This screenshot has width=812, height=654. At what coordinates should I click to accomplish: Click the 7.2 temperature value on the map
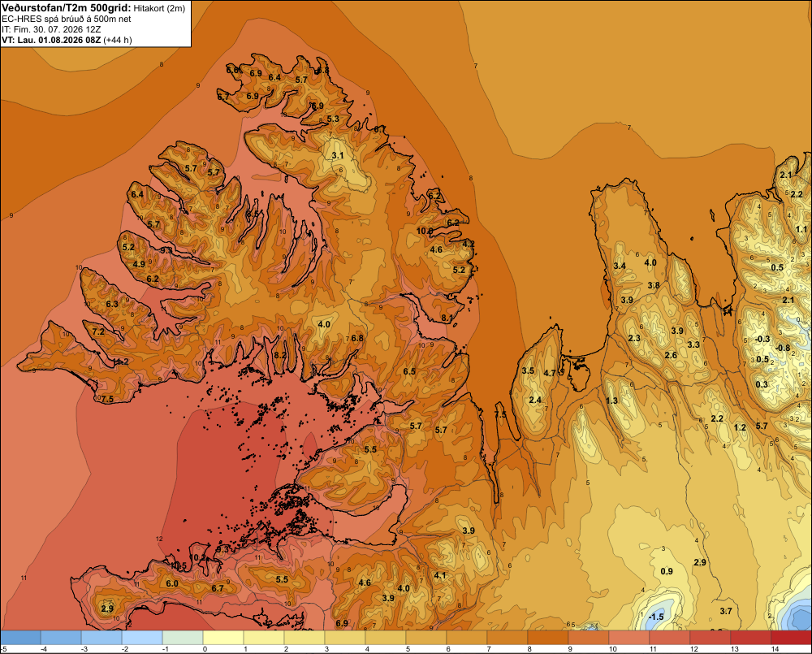click(98, 331)
